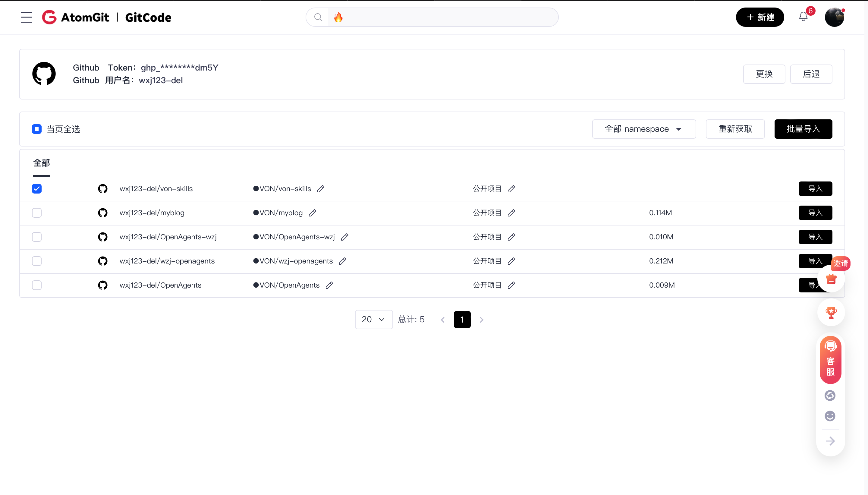Image resolution: width=868 pixels, height=495 pixels.
Task: Click 导入 button for OpenAgents-wzj row
Action: 815,237
